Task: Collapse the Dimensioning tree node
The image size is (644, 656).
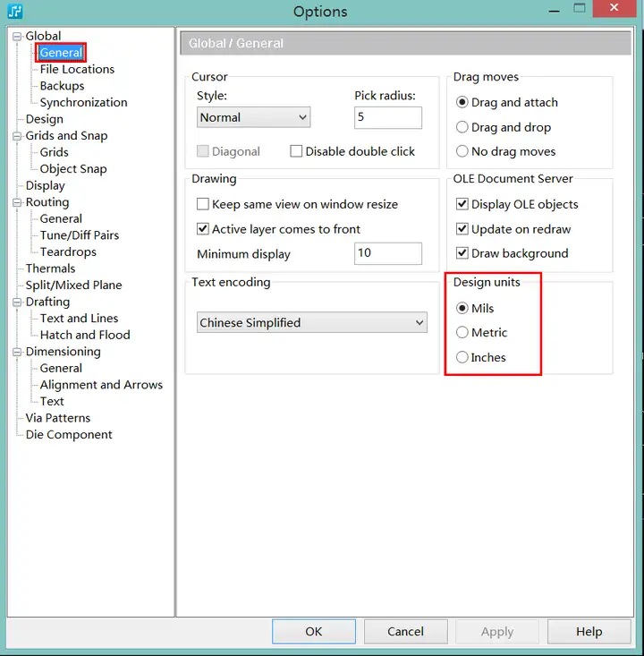Action: [x=17, y=352]
